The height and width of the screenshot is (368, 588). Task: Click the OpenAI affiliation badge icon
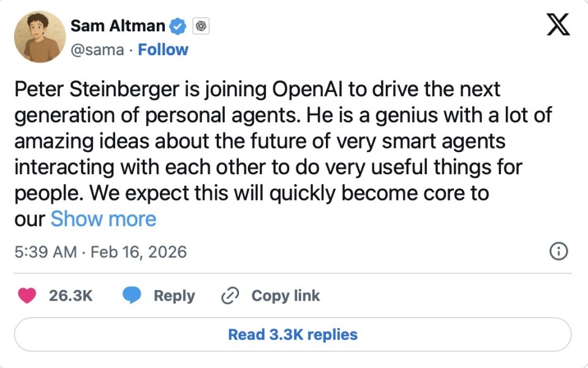tap(202, 26)
